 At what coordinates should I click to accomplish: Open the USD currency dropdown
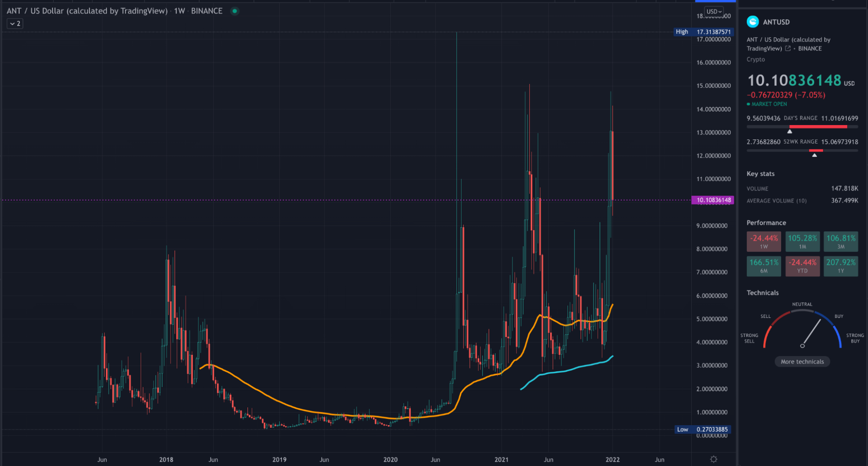(714, 12)
